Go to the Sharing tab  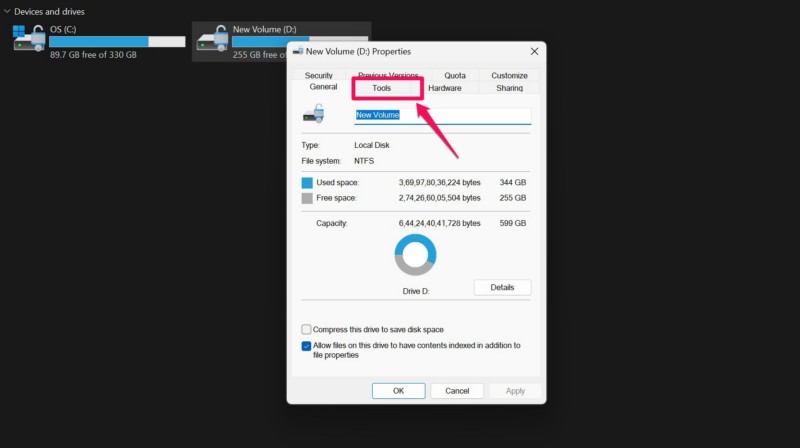[509, 88]
